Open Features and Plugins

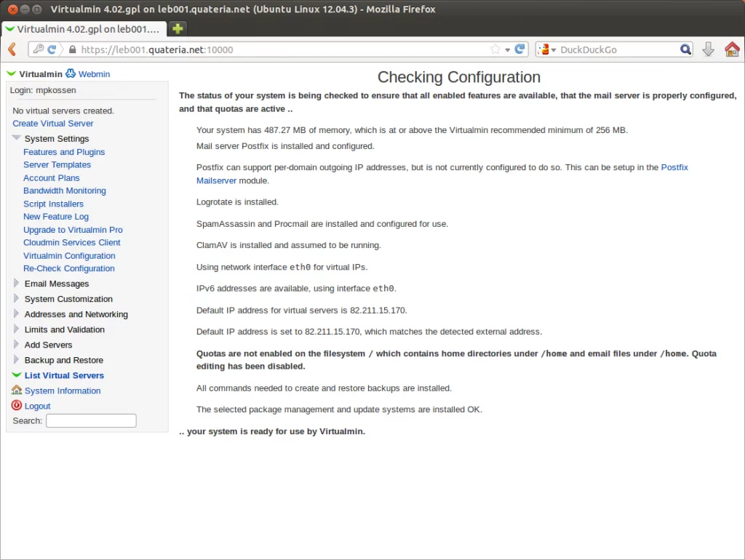tap(64, 152)
